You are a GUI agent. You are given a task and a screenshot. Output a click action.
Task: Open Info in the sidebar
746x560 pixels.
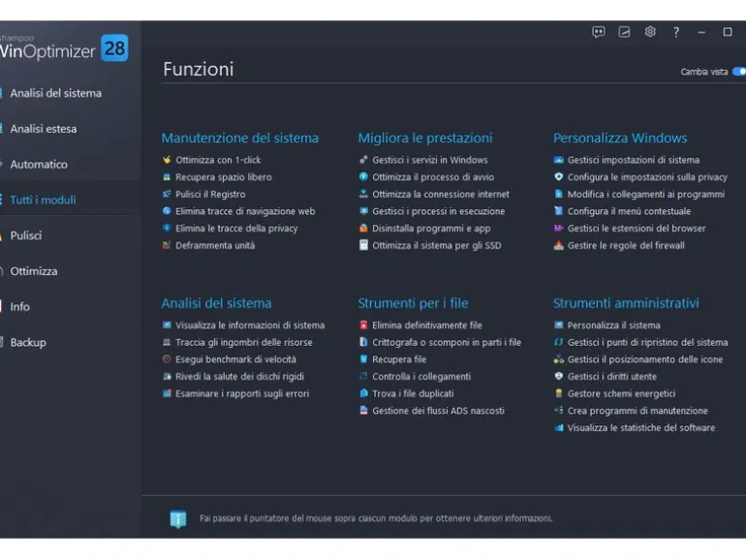(19, 307)
